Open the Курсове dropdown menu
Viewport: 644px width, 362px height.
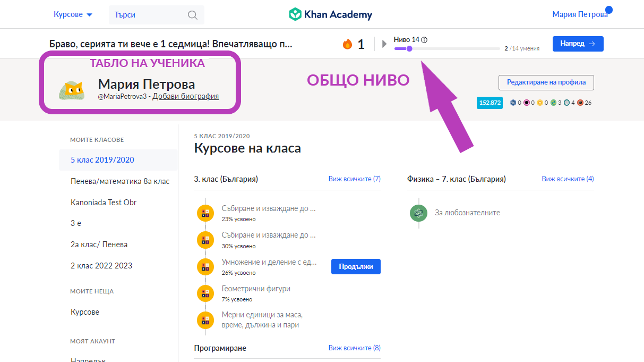(x=73, y=14)
